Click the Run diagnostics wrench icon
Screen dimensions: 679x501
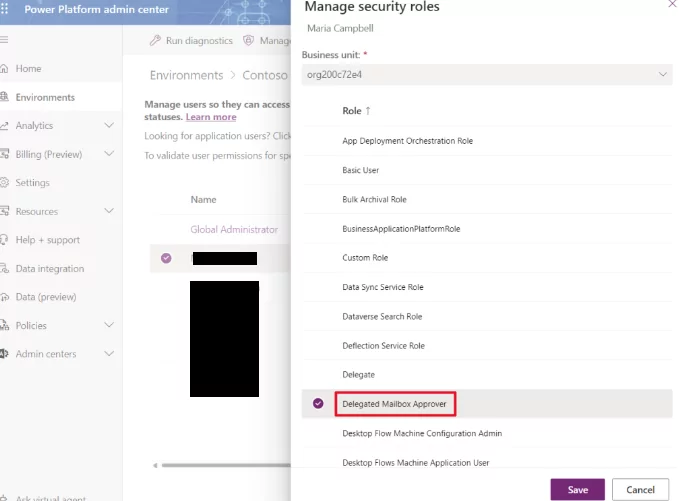(155, 40)
